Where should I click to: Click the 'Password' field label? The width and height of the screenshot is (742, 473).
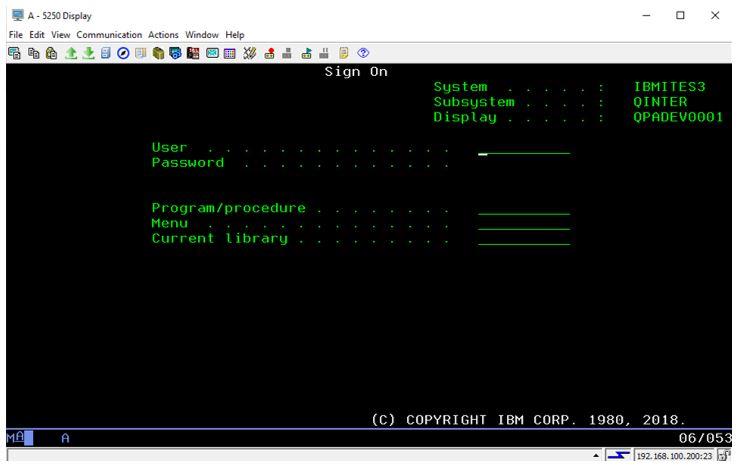coord(188,163)
